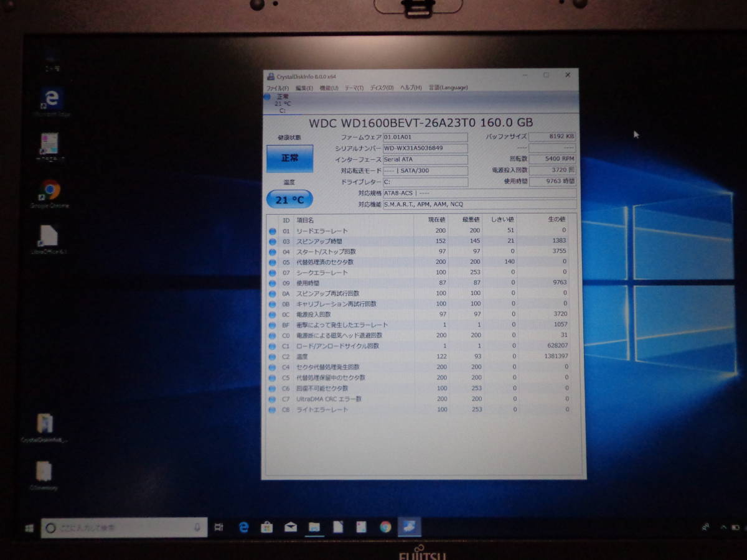The height and width of the screenshot is (560, 747).
Task: Click the status circle for ライトエラーレート row
Action: 273,409
